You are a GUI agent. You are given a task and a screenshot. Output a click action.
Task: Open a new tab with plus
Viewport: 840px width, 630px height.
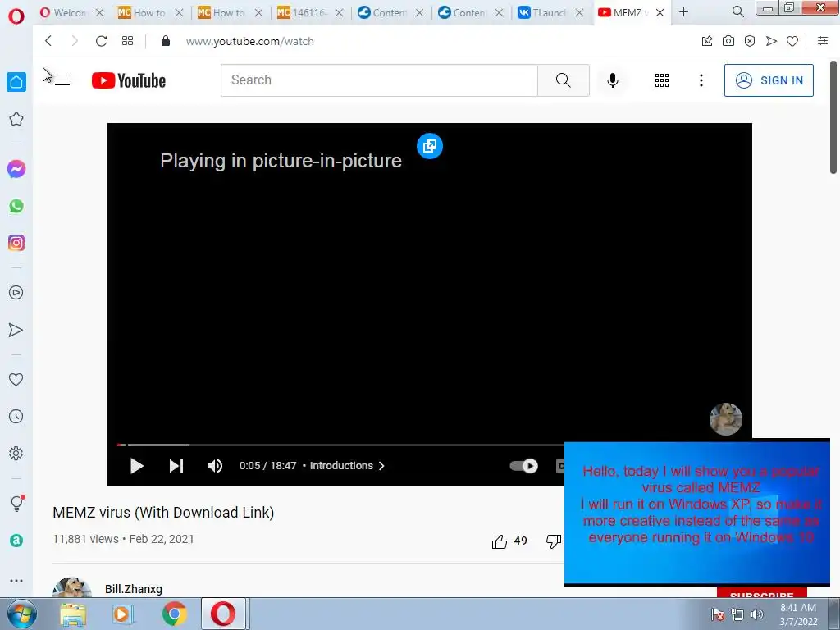[683, 11]
